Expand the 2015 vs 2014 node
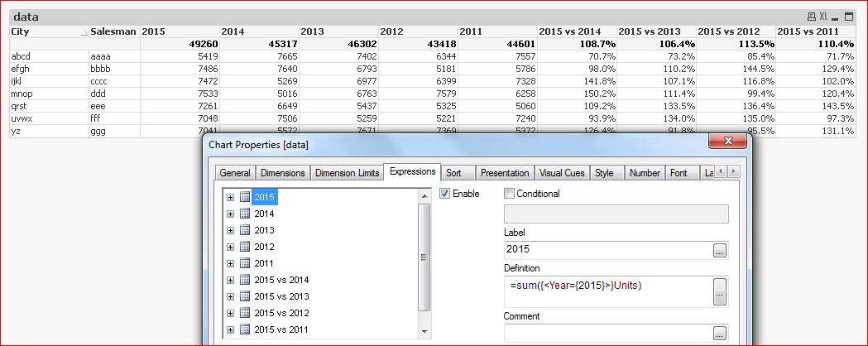Viewport: 868px width, 346px height. click(x=230, y=280)
